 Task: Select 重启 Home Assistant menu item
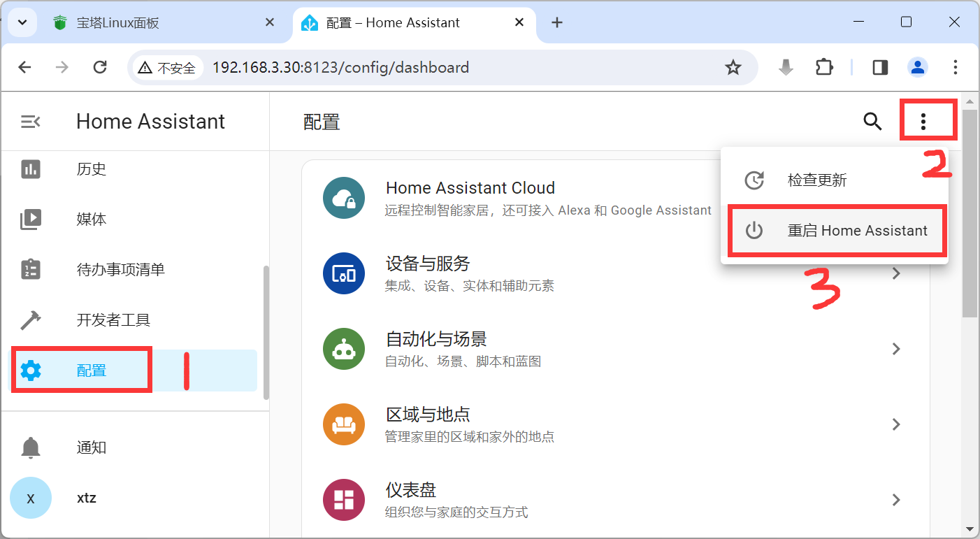[835, 231]
